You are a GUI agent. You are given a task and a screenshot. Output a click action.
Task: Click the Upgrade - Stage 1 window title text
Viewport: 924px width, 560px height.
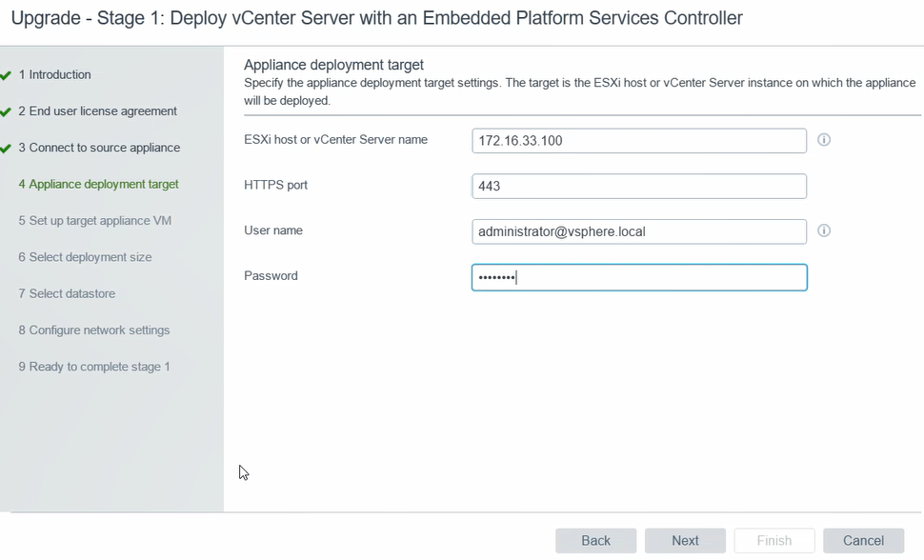pyautogui.click(x=376, y=18)
